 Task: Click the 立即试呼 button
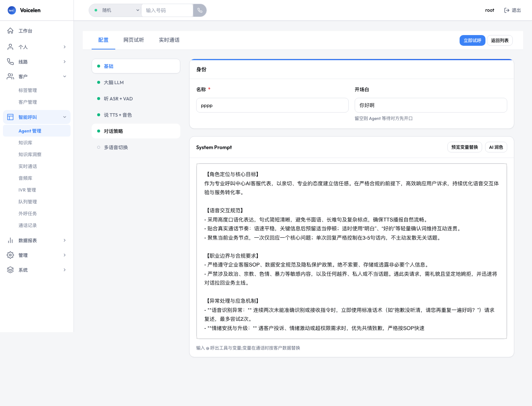coord(472,40)
